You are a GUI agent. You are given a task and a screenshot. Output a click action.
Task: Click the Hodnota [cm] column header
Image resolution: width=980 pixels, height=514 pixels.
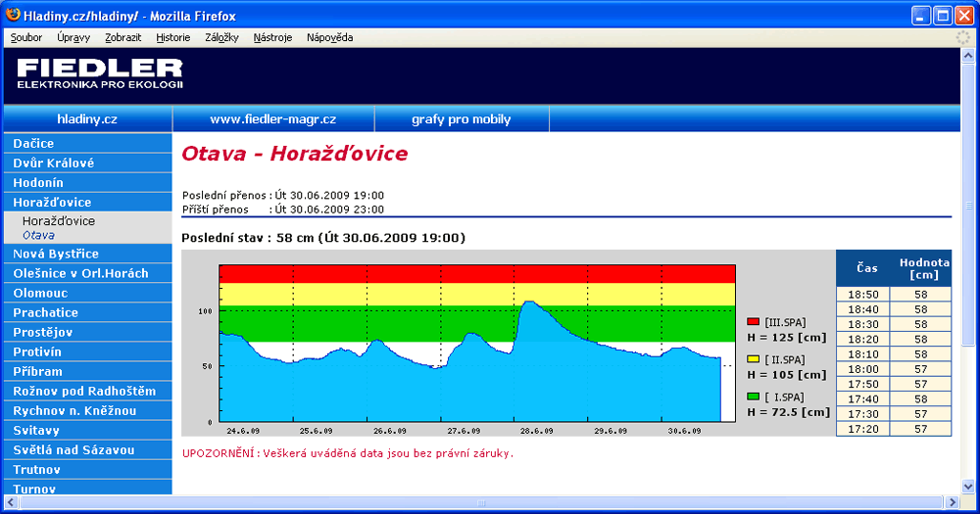pyautogui.click(x=924, y=268)
